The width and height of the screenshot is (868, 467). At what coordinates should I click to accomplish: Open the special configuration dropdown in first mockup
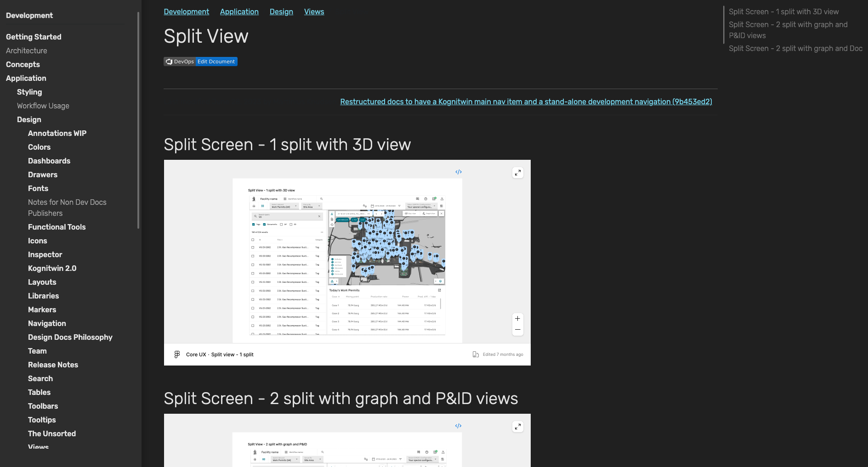click(x=421, y=206)
